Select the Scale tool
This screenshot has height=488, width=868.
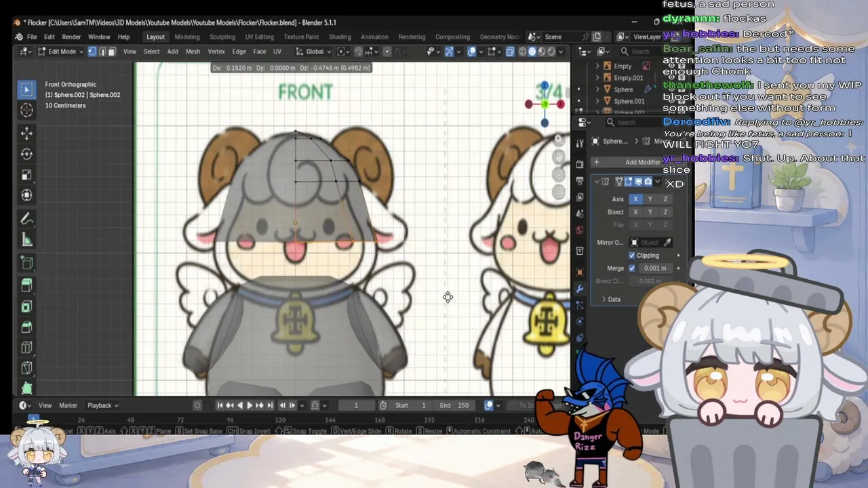coord(27,175)
